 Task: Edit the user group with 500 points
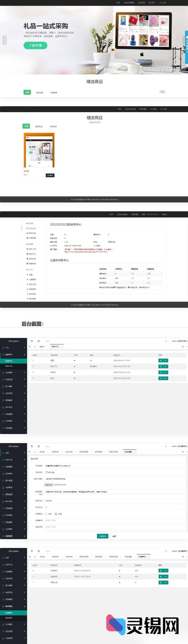(166, 571)
